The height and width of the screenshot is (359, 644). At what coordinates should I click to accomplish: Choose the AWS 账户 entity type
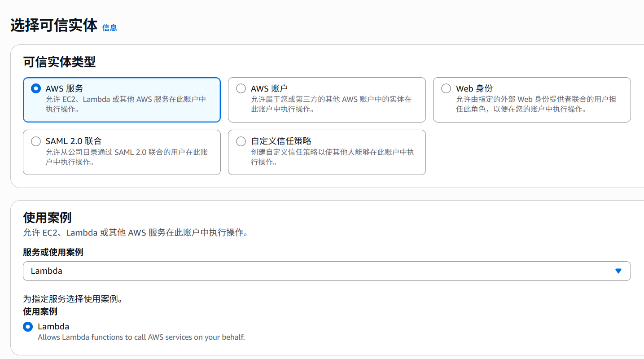click(241, 88)
